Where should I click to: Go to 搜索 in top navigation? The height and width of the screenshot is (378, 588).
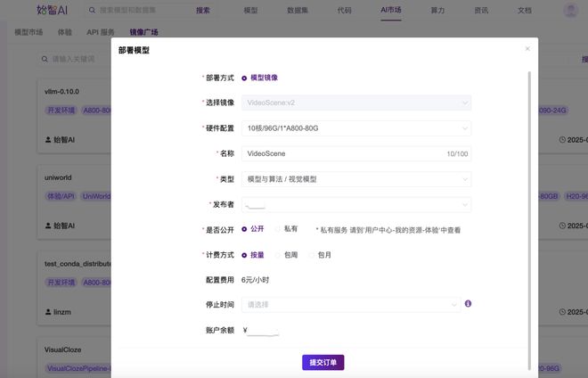pos(203,10)
